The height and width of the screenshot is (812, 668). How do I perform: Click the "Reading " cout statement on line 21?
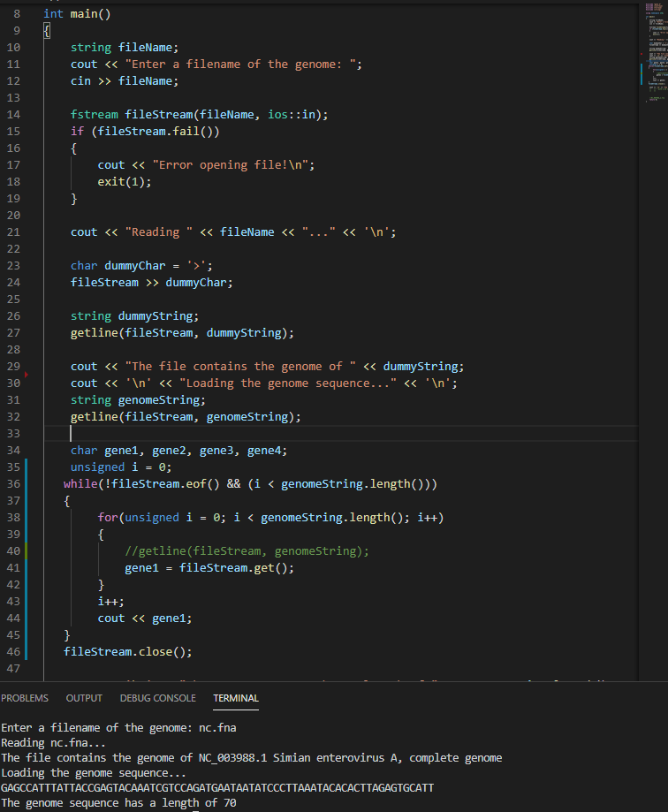click(233, 232)
